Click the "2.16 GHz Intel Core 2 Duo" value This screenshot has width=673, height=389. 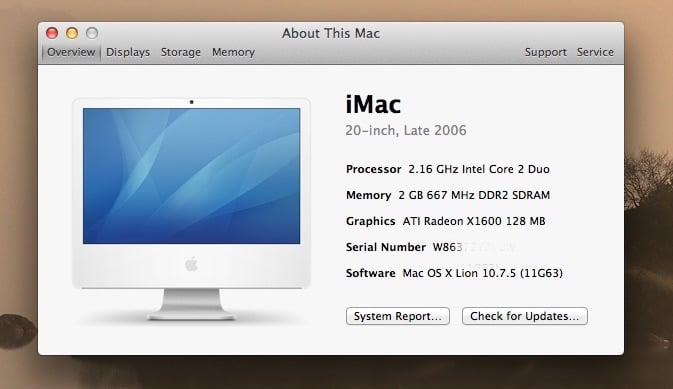tap(479, 169)
